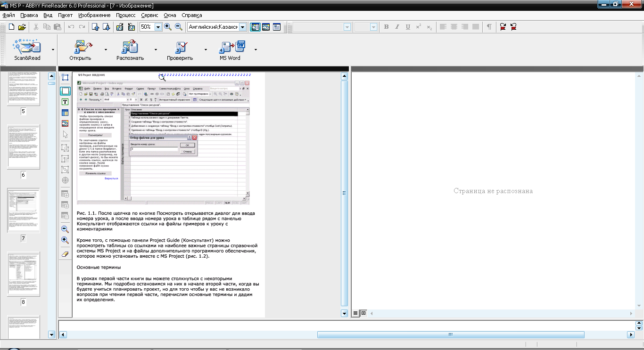This screenshot has height=350, width=644.
Task: Open the Изображение menu
Action: pyautogui.click(x=95, y=15)
